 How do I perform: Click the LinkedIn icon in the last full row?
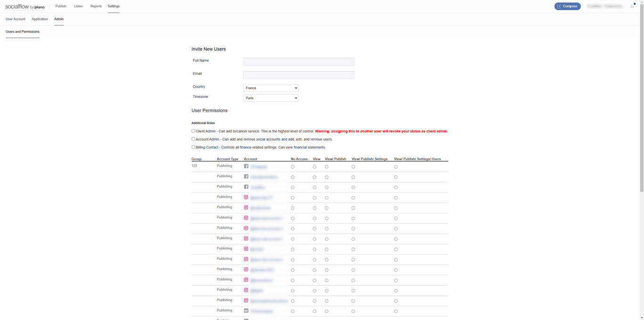pos(246,311)
